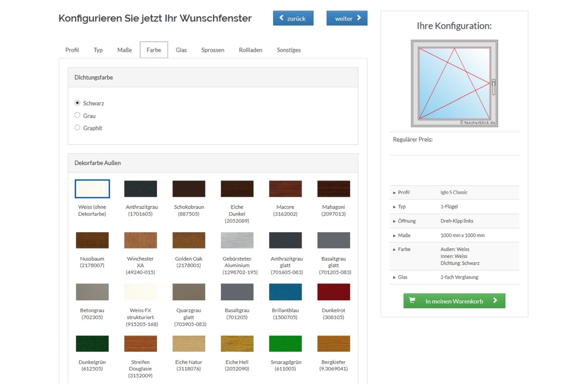This screenshot has width=588, height=387.
Task: Pick the Smaragdgrün color swatch
Action: click(285, 344)
